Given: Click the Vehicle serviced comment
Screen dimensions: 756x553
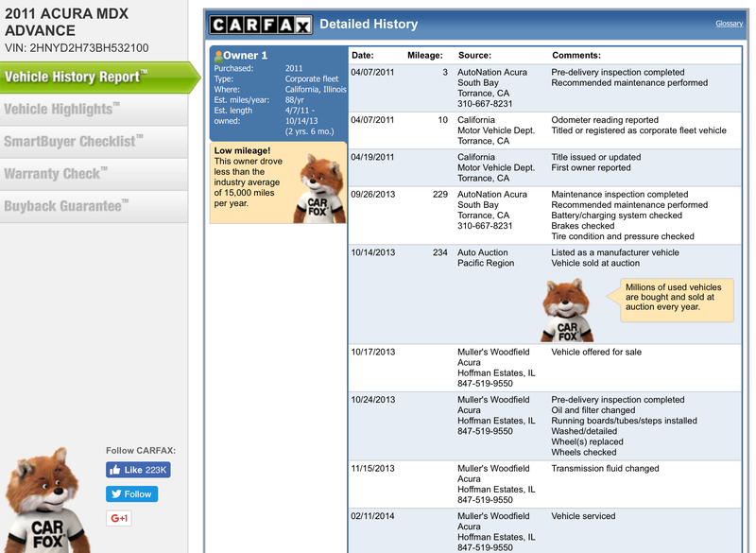Looking at the screenshot, I should (583, 516).
